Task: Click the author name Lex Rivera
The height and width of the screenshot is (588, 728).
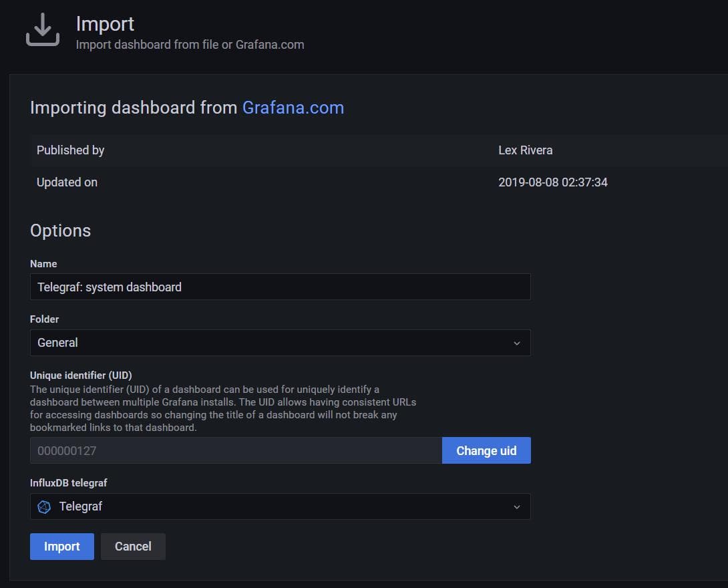Action: pyautogui.click(x=525, y=150)
